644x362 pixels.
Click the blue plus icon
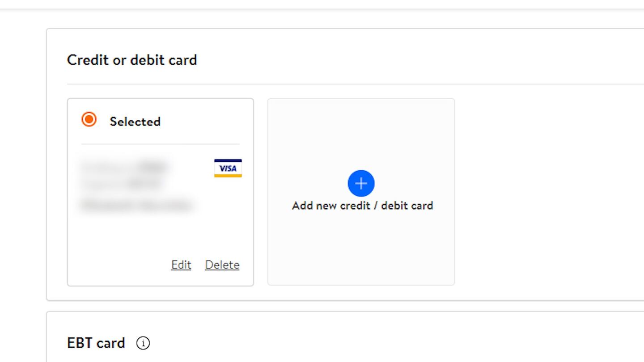pos(361,183)
